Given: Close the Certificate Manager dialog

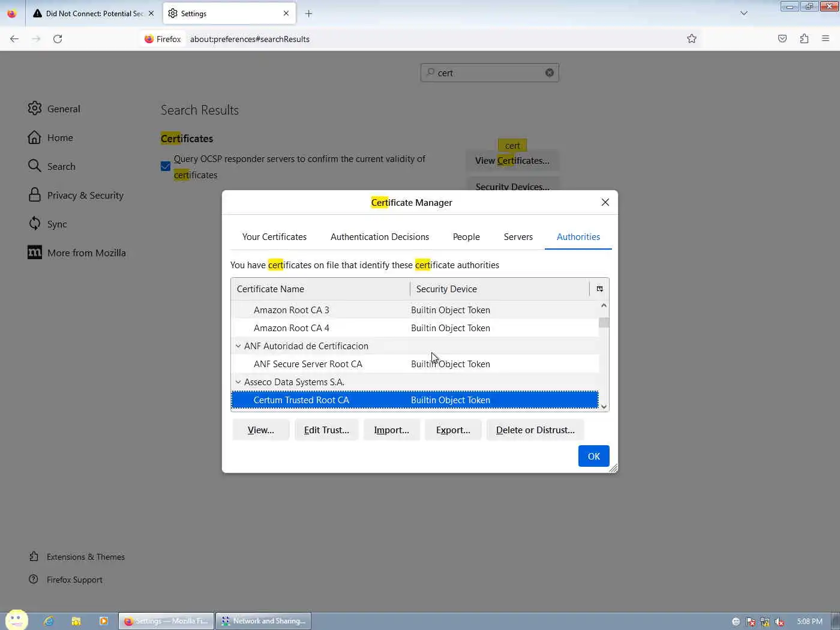Looking at the screenshot, I should point(605,202).
